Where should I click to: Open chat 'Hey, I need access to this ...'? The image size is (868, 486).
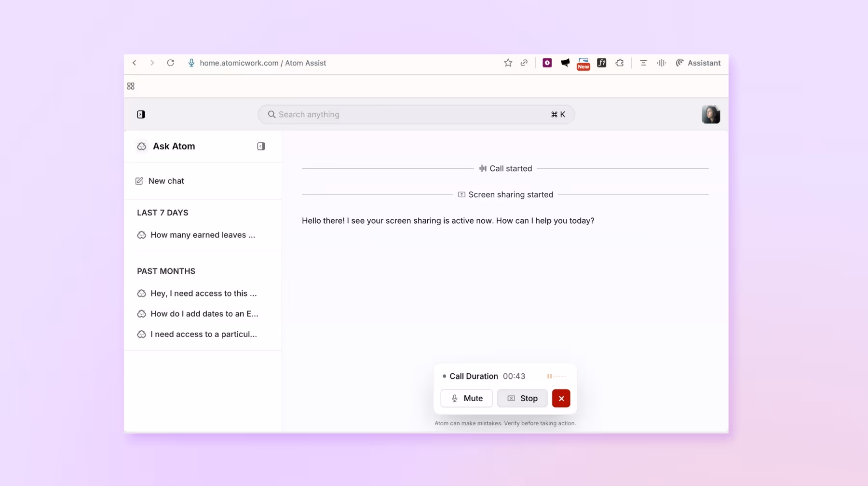pyautogui.click(x=197, y=293)
